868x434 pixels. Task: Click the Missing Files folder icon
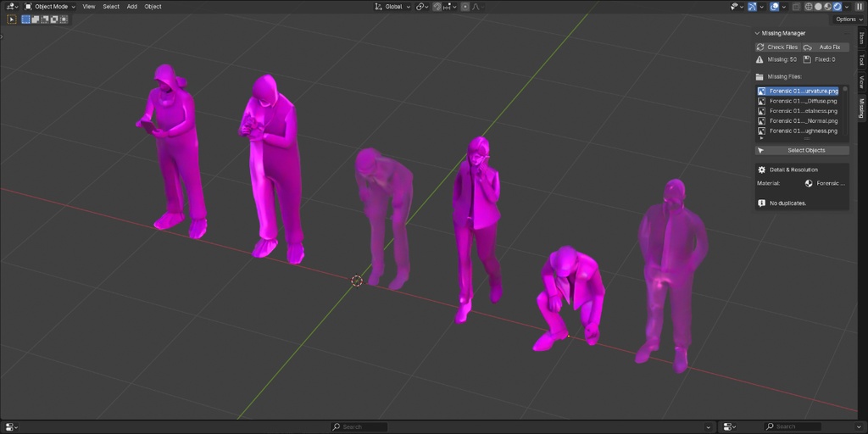coord(760,76)
